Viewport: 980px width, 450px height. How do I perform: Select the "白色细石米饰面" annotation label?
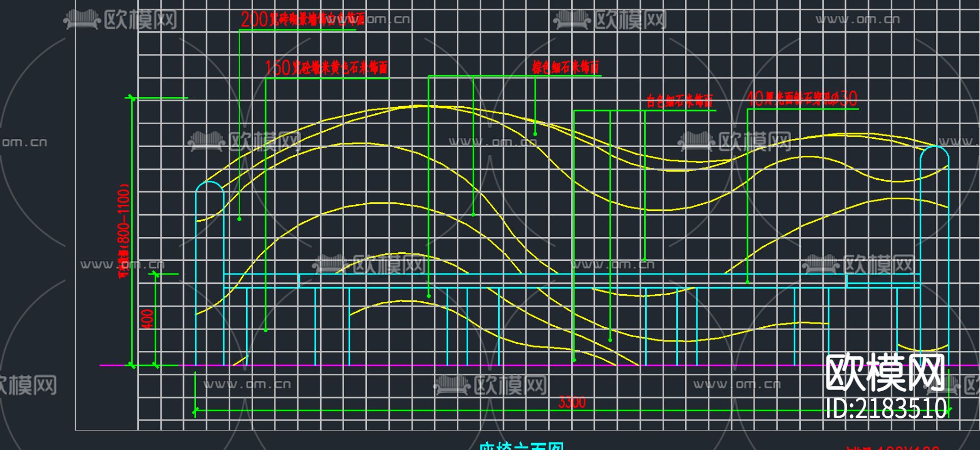click(x=679, y=101)
